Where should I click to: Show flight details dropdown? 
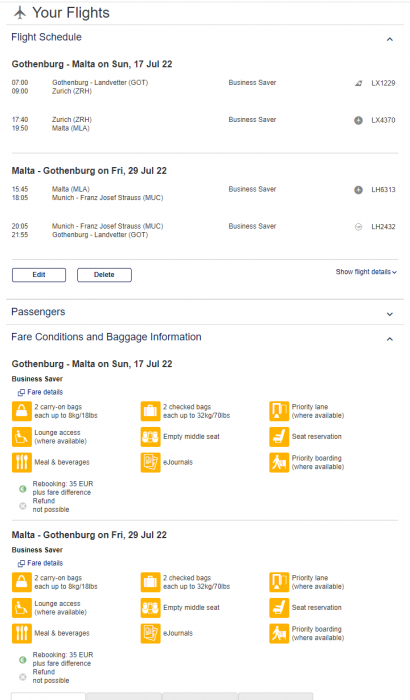pyautogui.click(x=366, y=272)
